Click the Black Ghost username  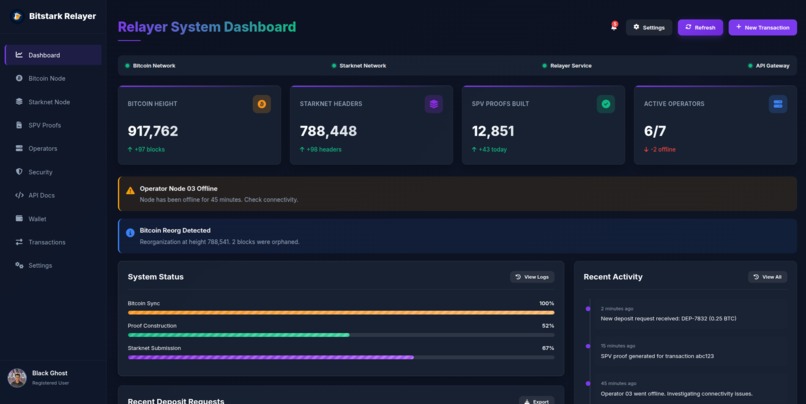point(49,373)
